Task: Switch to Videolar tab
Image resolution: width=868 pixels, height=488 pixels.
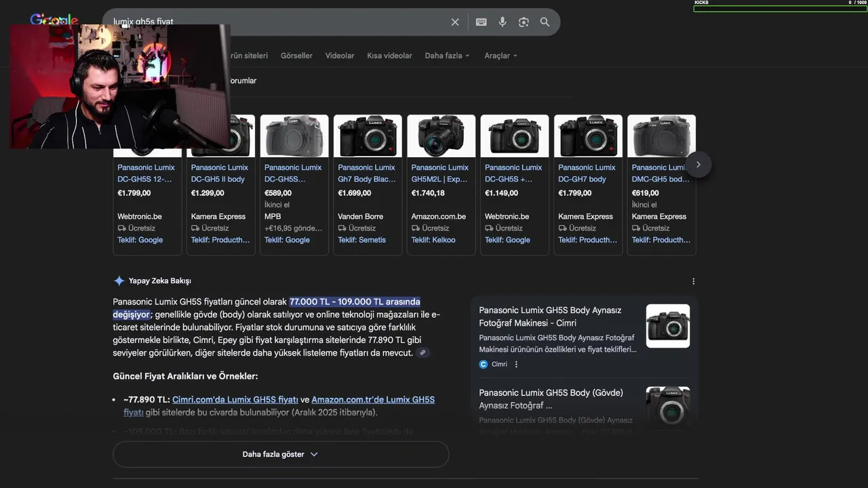Action: (x=340, y=56)
